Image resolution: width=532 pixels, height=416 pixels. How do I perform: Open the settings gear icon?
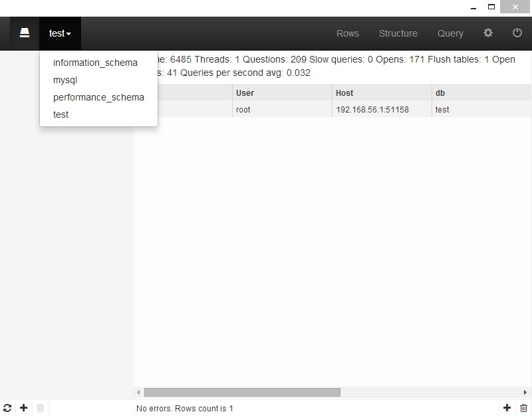[x=488, y=33]
